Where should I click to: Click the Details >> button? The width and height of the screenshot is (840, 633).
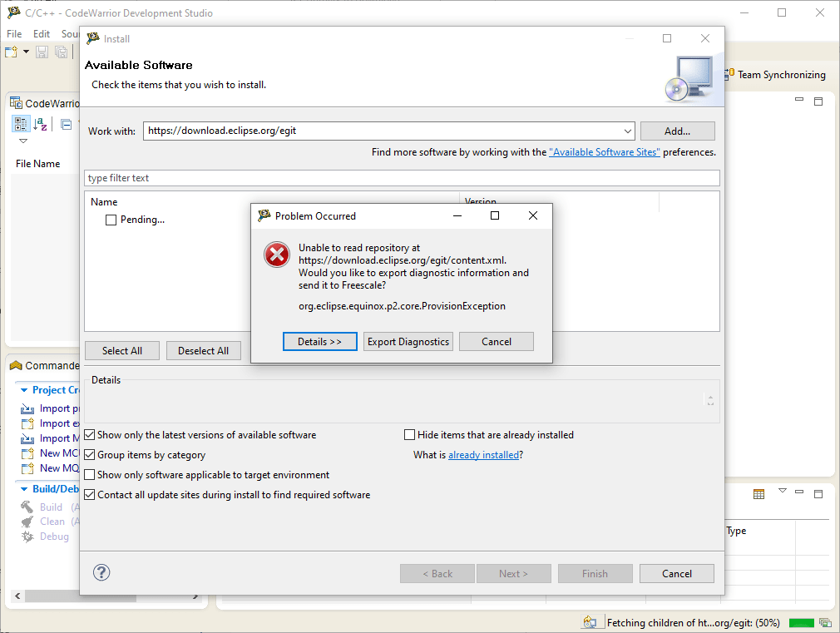click(319, 342)
